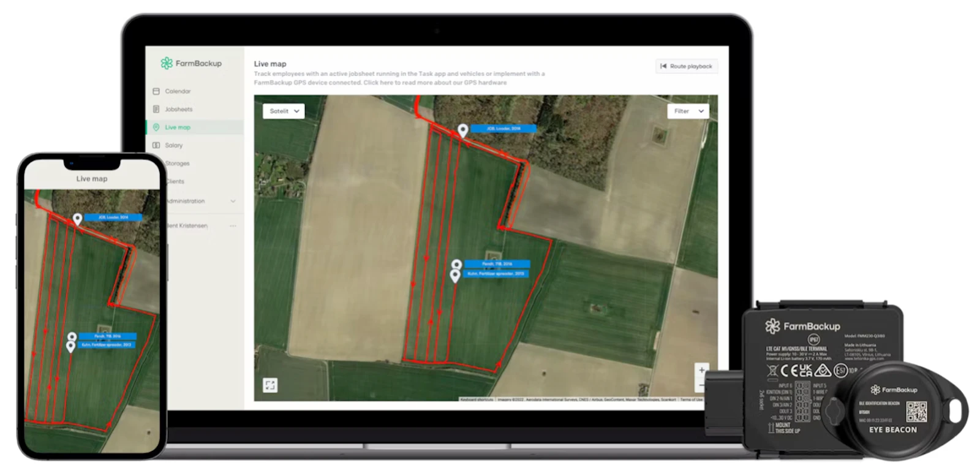
Task: Click the Fendt, 718, 2016 label on laptop map
Action: [497, 264]
